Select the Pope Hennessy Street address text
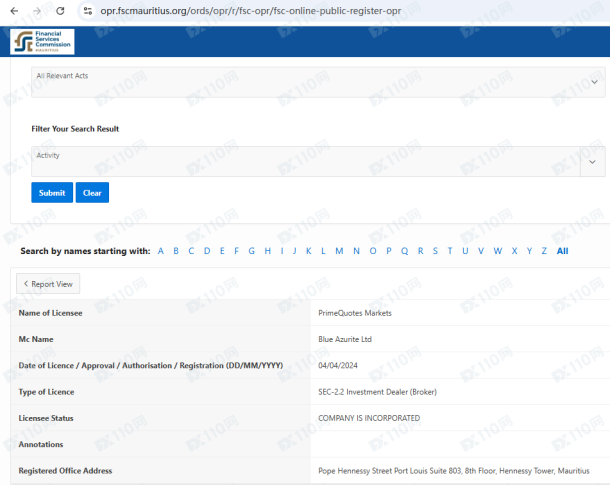Image resolution: width=610 pixels, height=485 pixels. (x=454, y=471)
